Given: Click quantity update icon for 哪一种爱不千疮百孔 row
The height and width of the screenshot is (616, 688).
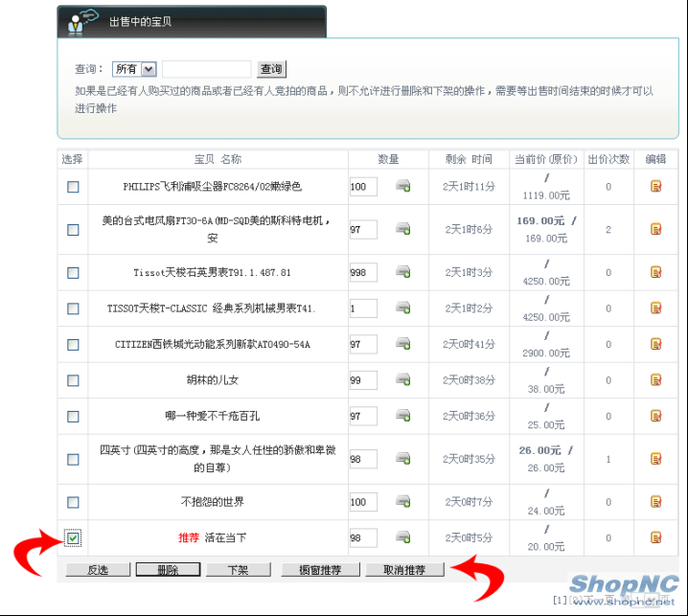Looking at the screenshot, I should tap(402, 416).
